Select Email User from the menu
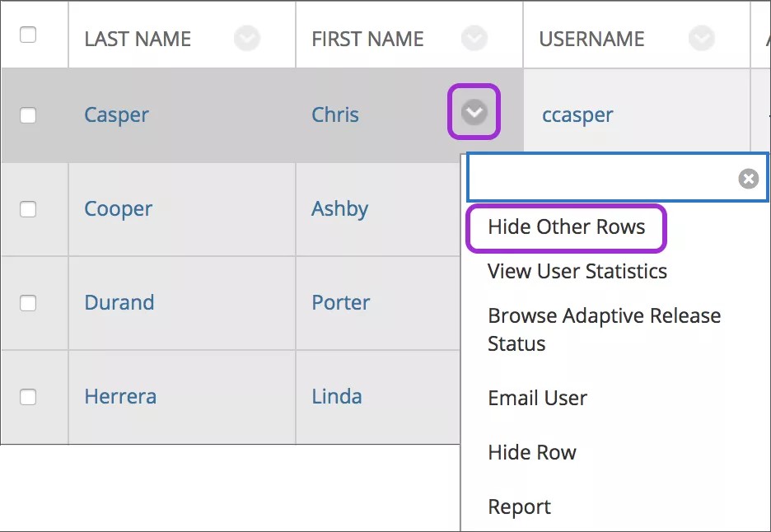 tap(537, 398)
